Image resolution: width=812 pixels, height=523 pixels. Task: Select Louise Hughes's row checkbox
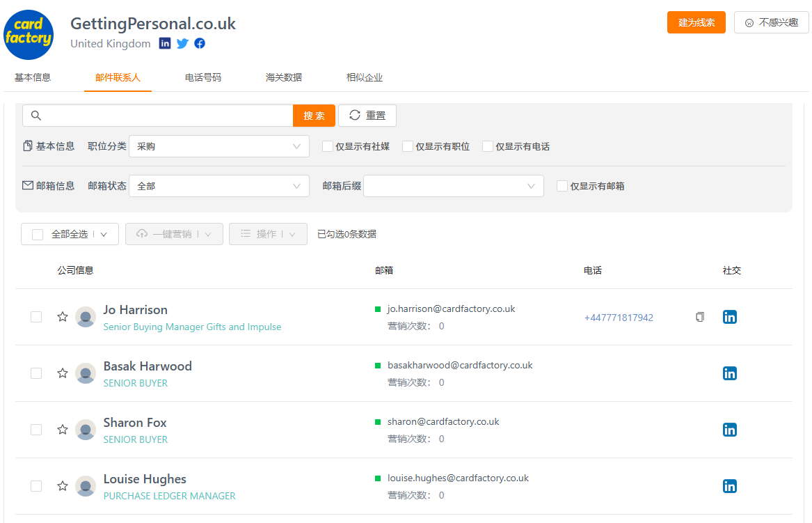tap(36, 486)
